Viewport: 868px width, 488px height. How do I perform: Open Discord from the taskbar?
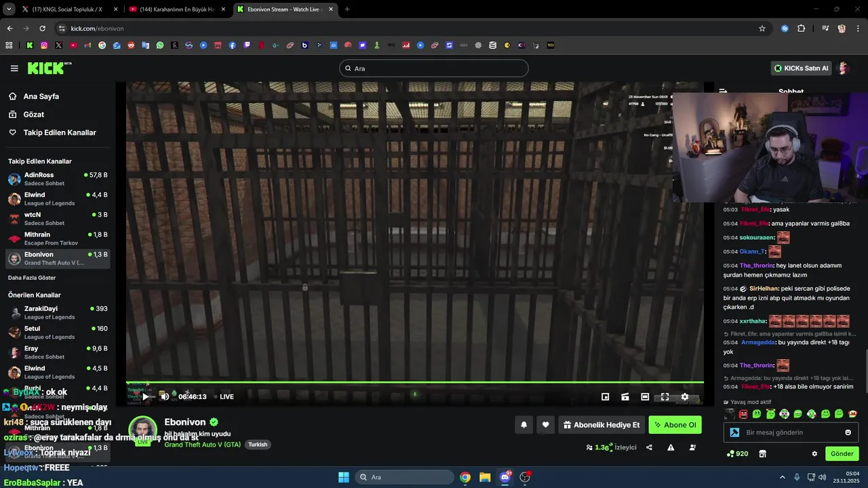505,477
